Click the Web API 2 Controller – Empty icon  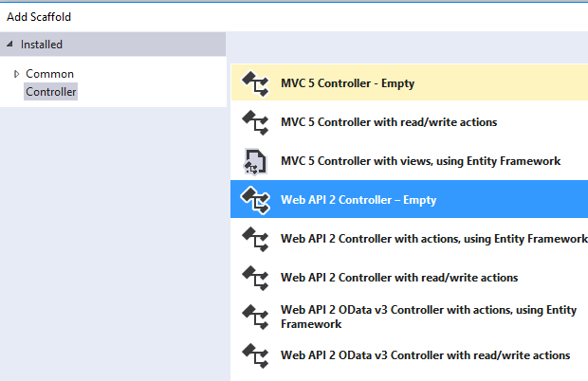point(256,200)
